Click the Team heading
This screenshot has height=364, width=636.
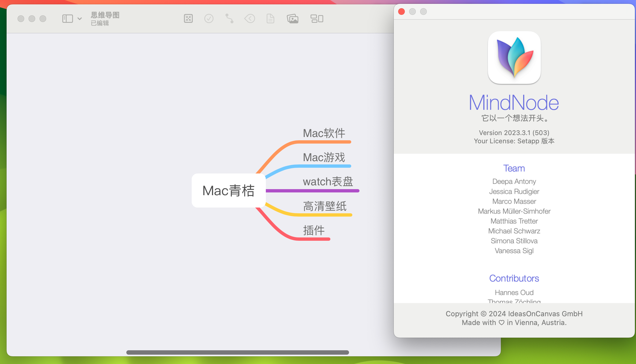514,168
